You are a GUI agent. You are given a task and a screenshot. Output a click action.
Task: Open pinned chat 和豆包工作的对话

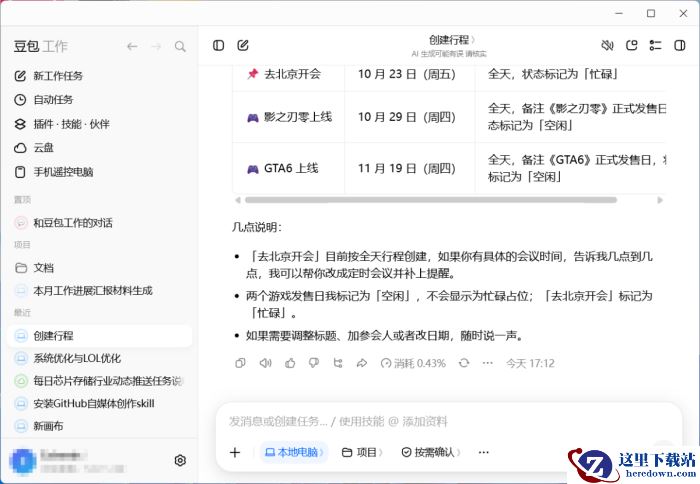[x=100, y=223]
